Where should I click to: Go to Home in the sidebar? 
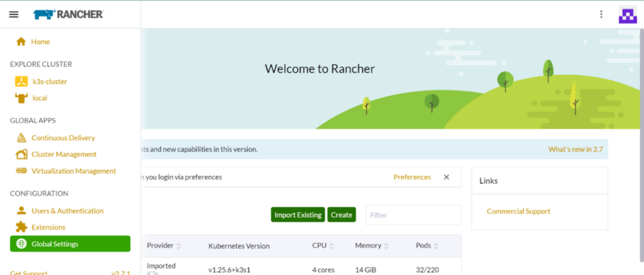tap(40, 42)
